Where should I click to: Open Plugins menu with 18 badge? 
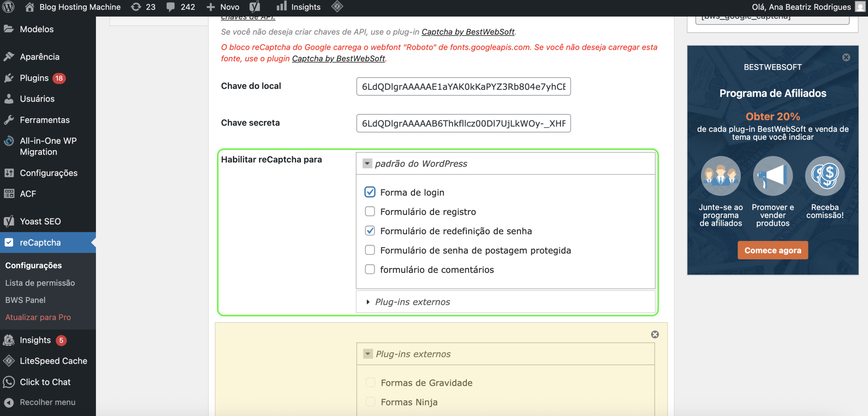(x=48, y=78)
